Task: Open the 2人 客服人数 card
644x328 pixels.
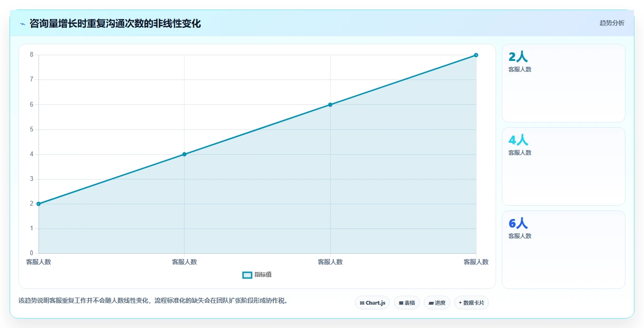Action: tap(564, 83)
